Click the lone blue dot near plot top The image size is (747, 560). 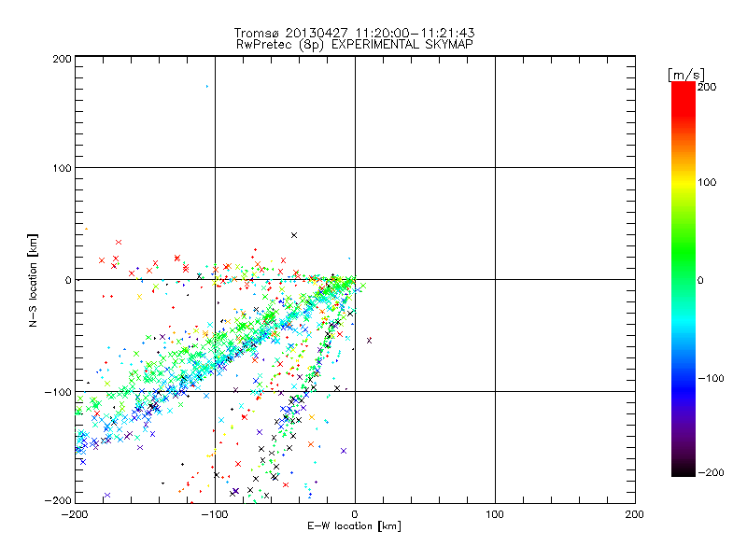[x=206, y=86]
